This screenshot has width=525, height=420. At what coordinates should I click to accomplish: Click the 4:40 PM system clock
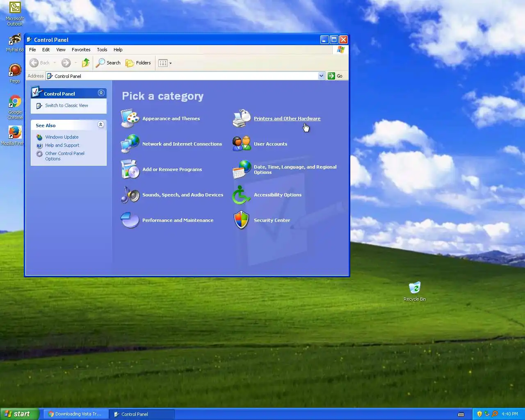point(509,414)
